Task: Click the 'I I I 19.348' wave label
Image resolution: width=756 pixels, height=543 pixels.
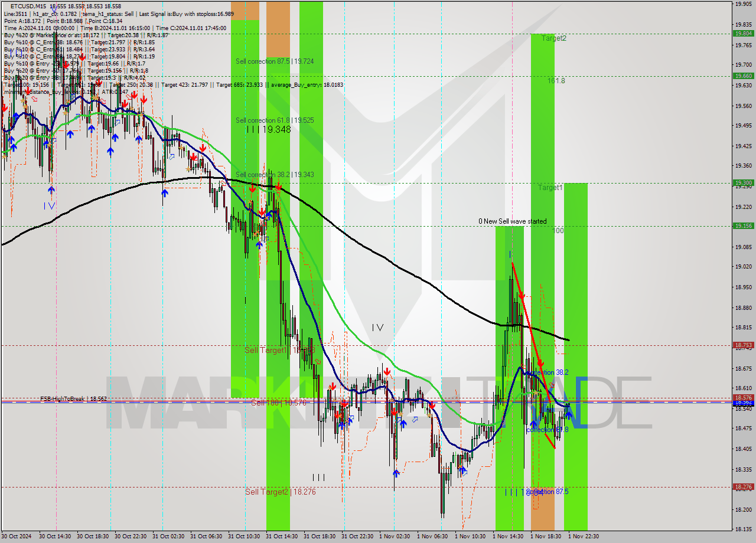Action: pyautogui.click(x=269, y=129)
